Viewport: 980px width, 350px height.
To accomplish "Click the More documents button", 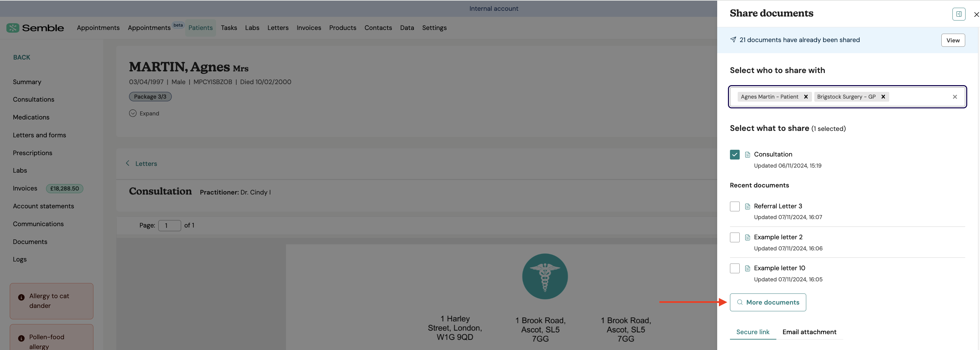I will click(x=768, y=303).
